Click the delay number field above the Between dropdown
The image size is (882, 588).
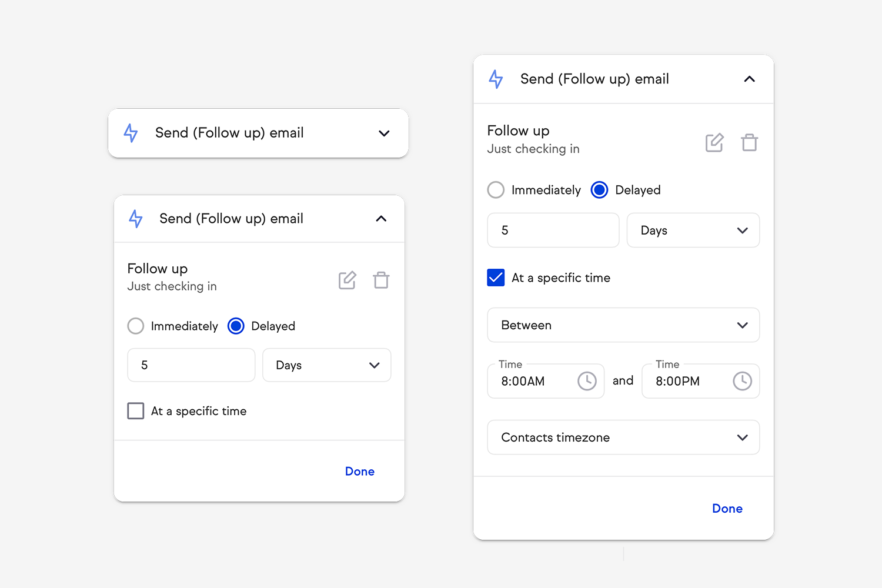click(553, 230)
